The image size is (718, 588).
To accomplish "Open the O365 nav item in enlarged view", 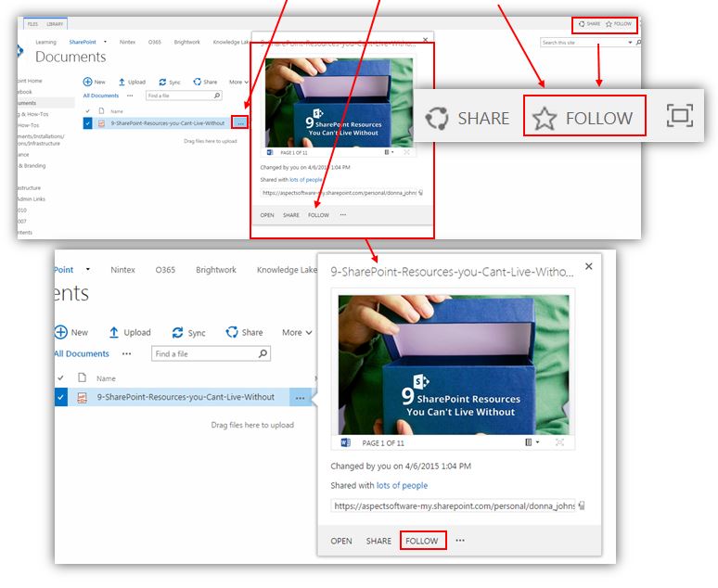I will coord(165,270).
